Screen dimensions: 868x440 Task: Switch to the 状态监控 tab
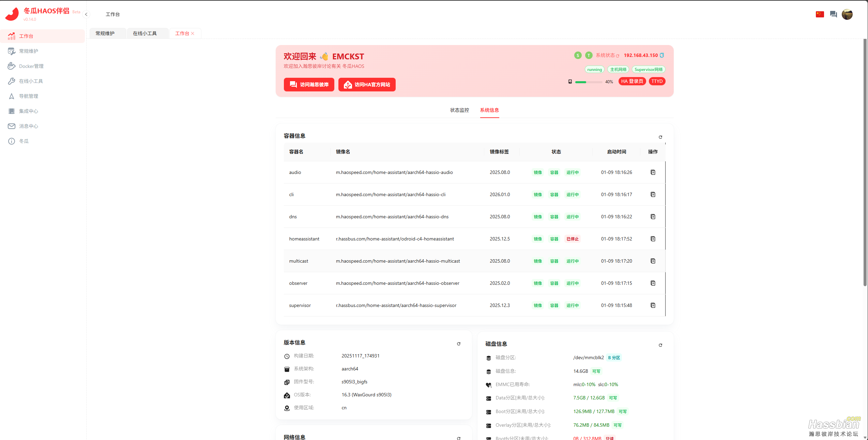459,110
